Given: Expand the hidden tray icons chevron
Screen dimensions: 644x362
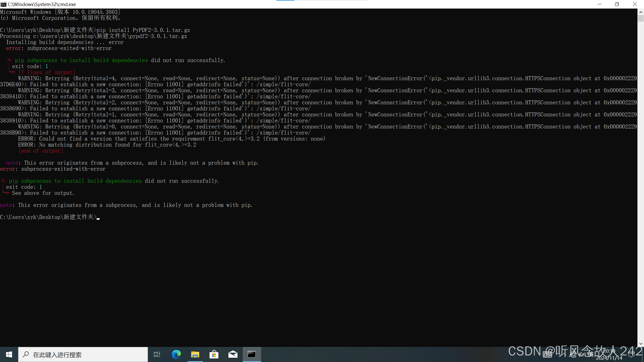Looking at the screenshot, I should pos(563,355).
